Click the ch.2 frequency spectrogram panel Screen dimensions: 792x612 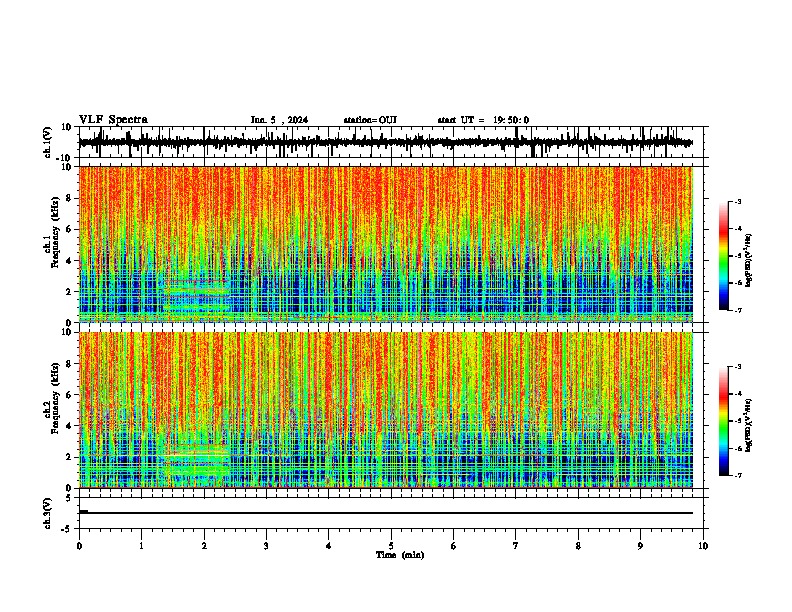385,410
